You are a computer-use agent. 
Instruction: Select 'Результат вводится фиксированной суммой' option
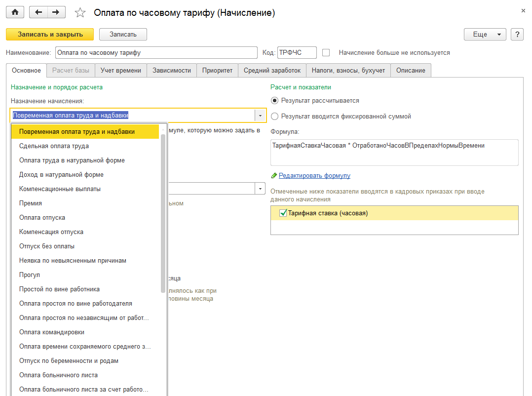pos(274,117)
